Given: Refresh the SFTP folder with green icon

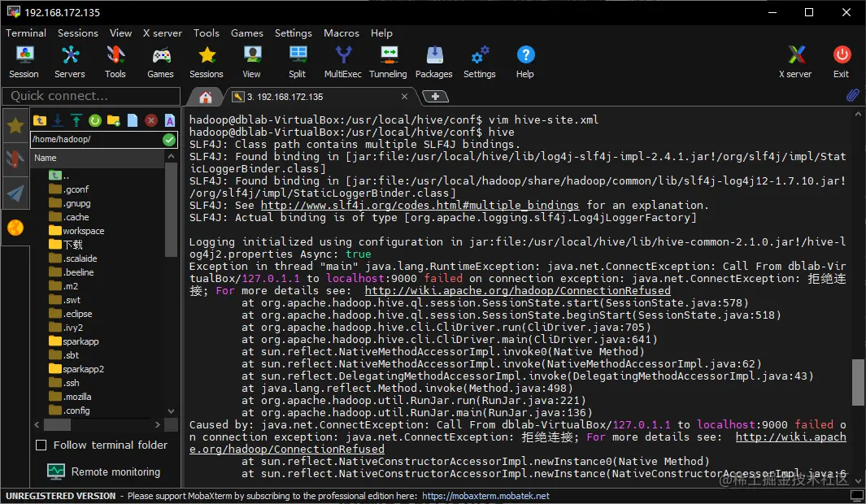Looking at the screenshot, I should point(95,120).
